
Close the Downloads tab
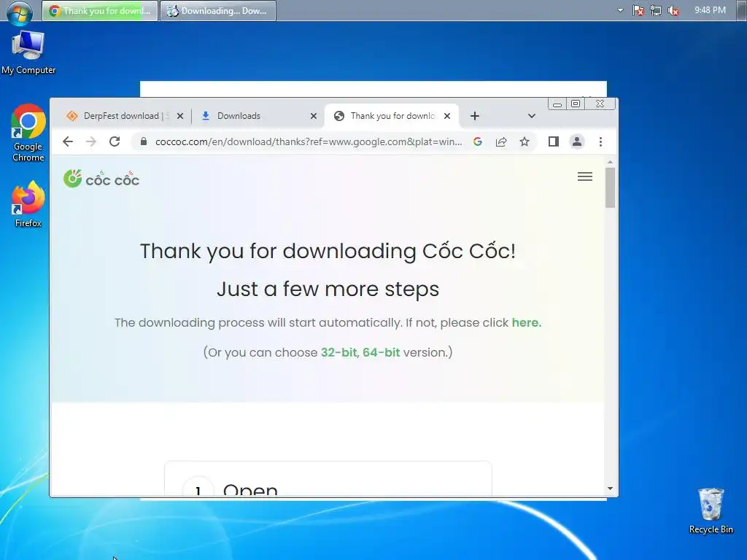tap(314, 116)
